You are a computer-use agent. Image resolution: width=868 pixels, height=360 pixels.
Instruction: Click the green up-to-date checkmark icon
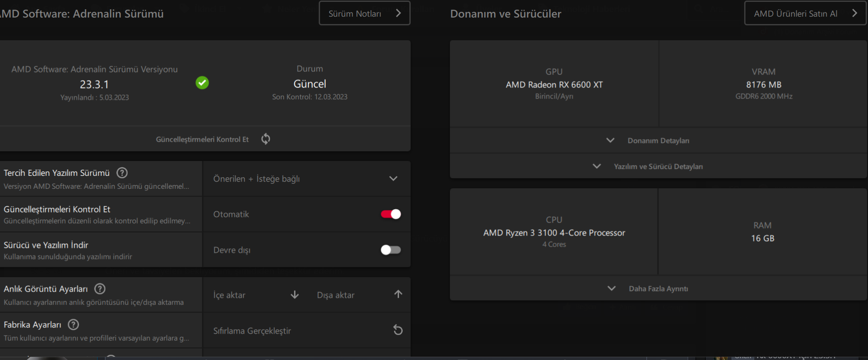coord(202,83)
